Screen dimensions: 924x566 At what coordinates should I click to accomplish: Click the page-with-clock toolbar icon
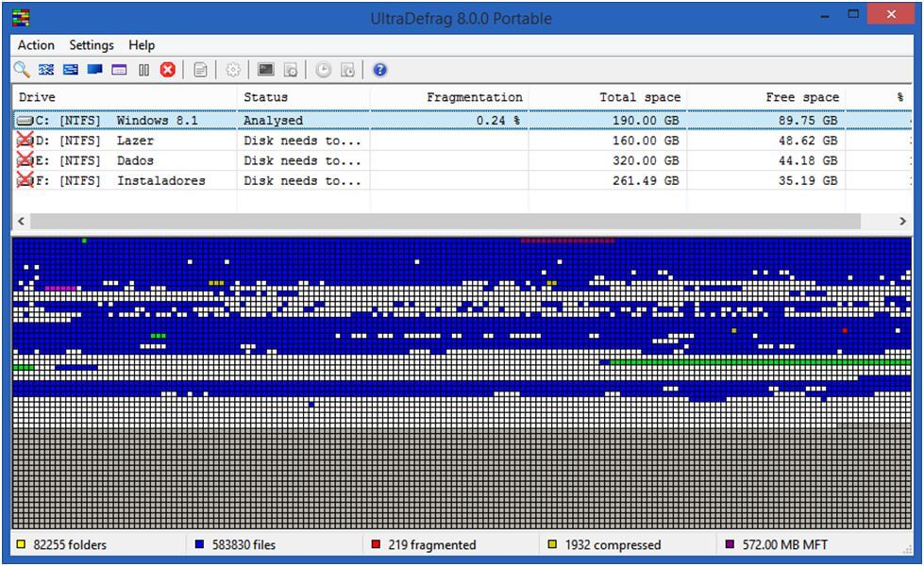347,70
